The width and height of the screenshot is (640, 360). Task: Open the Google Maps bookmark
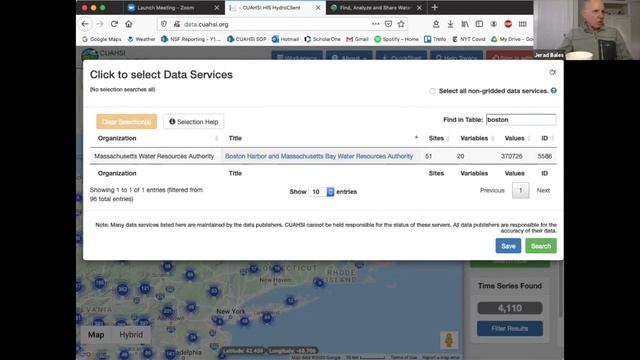pos(102,39)
